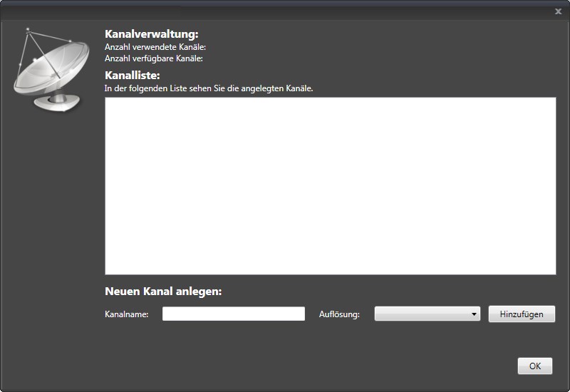Click the Kanalverwaltung heading
The image size is (570, 392).
151,34
